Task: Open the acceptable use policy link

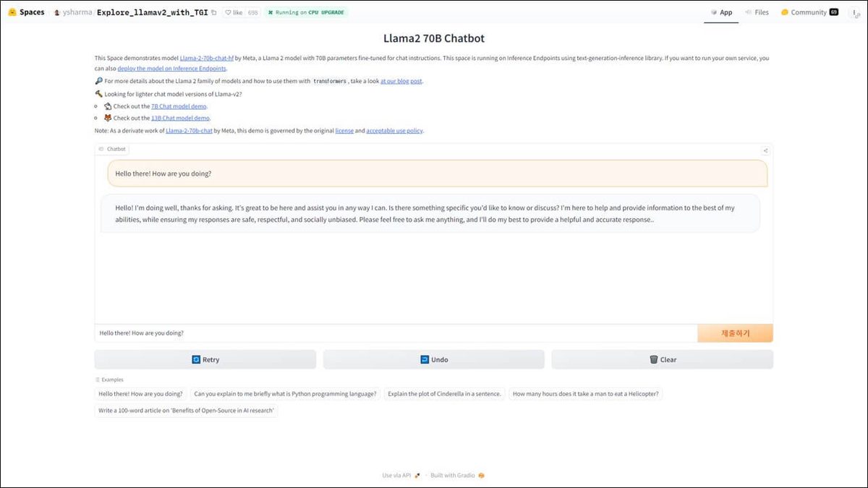Action: 394,131
